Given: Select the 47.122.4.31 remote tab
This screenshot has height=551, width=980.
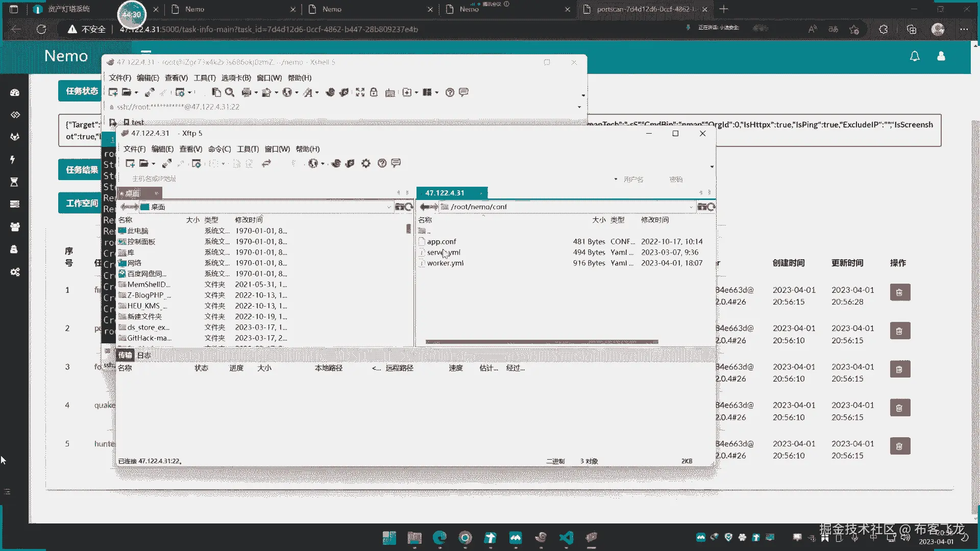Looking at the screenshot, I should [445, 193].
